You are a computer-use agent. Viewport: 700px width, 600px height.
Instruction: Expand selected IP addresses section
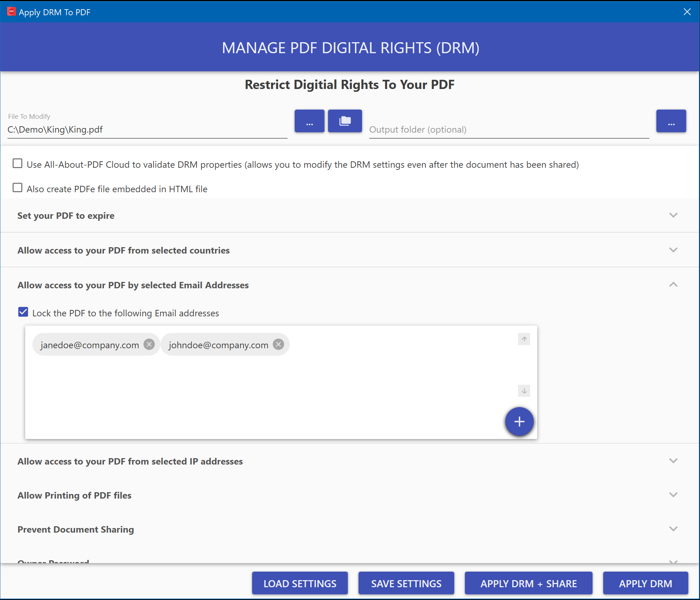point(673,461)
